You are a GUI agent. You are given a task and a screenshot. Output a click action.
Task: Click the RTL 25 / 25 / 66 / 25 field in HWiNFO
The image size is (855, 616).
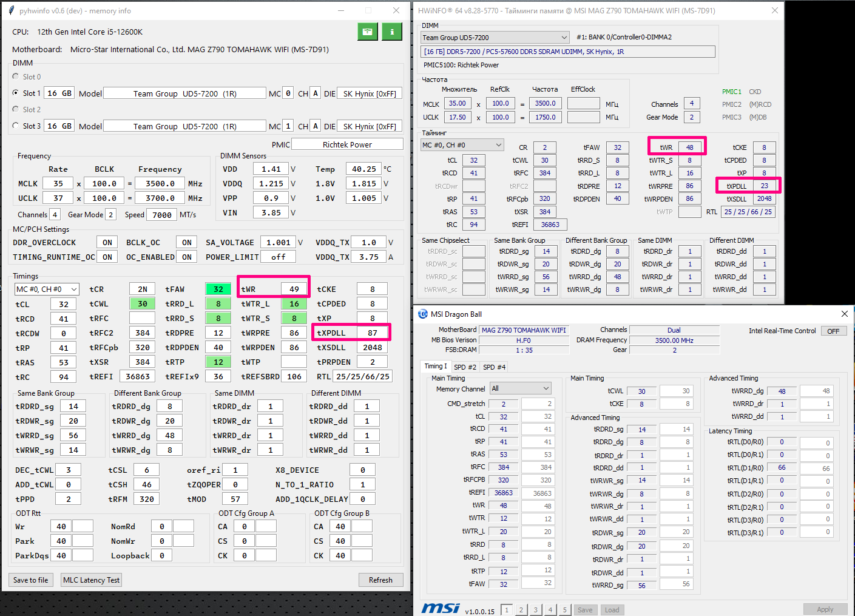point(748,212)
